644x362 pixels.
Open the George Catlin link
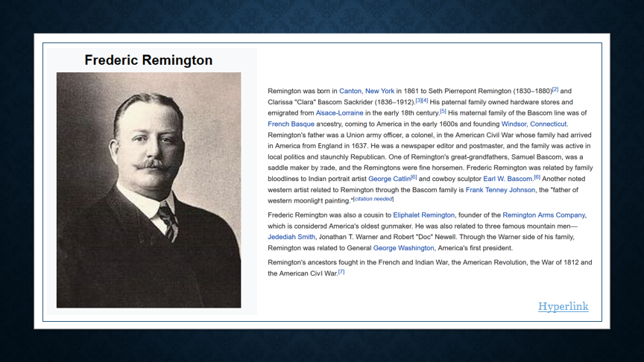coord(389,179)
